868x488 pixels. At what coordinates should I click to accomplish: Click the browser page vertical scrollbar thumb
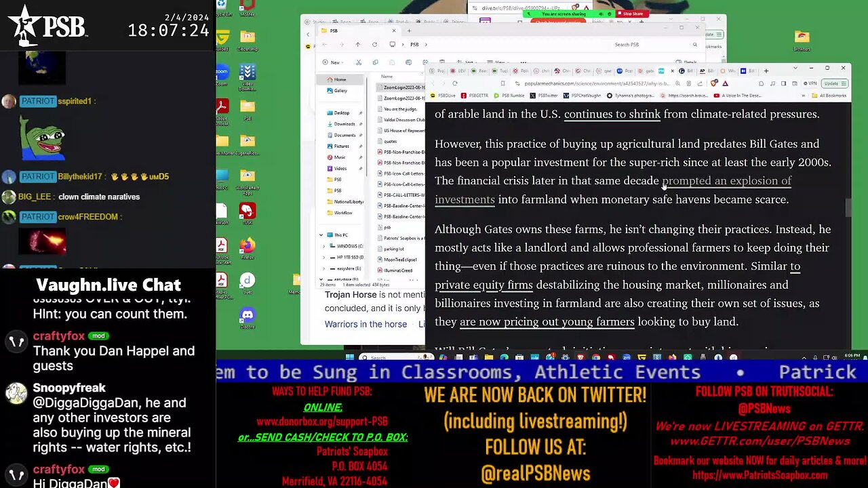[x=848, y=207]
